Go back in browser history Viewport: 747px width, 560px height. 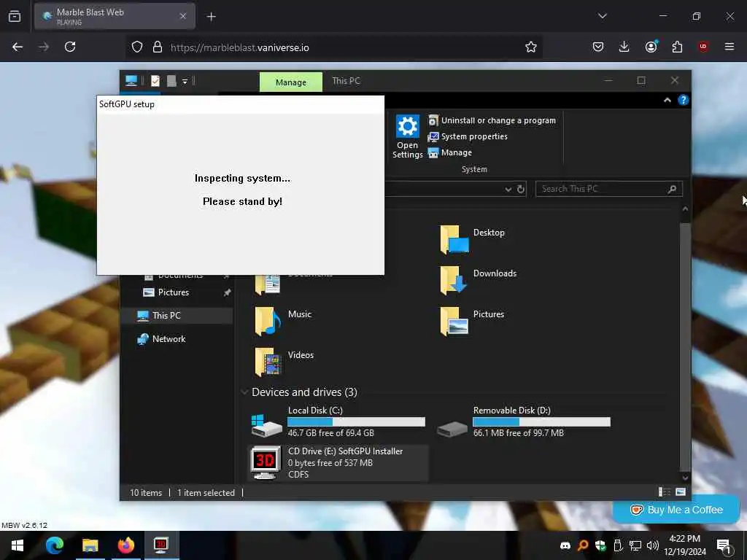tap(18, 47)
